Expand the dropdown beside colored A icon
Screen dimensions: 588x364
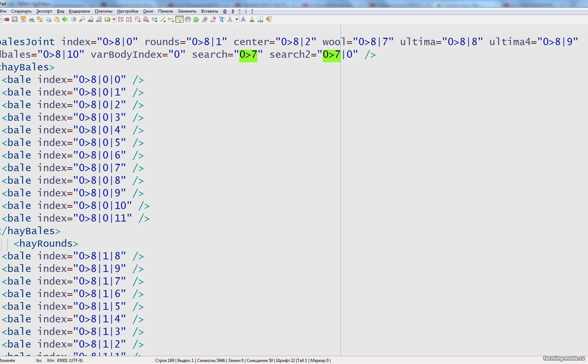pyautogui.click(x=237, y=19)
